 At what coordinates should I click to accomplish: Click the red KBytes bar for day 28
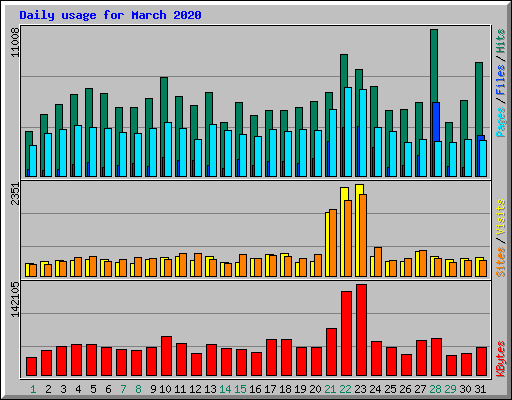436,357
